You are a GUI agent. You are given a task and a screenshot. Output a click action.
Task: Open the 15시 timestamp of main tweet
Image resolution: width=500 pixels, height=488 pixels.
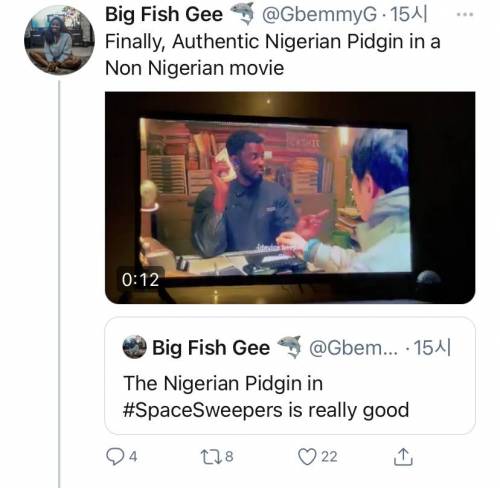pyautogui.click(x=409, y=14)
